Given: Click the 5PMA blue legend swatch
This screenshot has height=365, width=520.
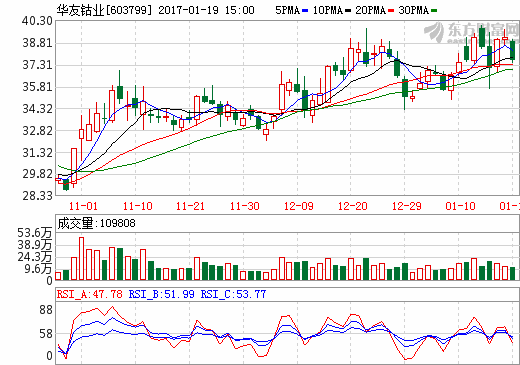Looking at the screenshot, I should 305,11.
